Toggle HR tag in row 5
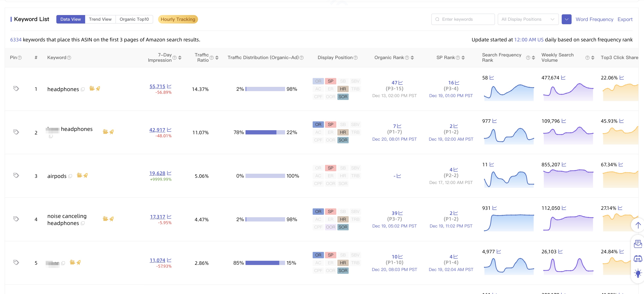This screenshot has width=644, height=294. coord(343,263)
